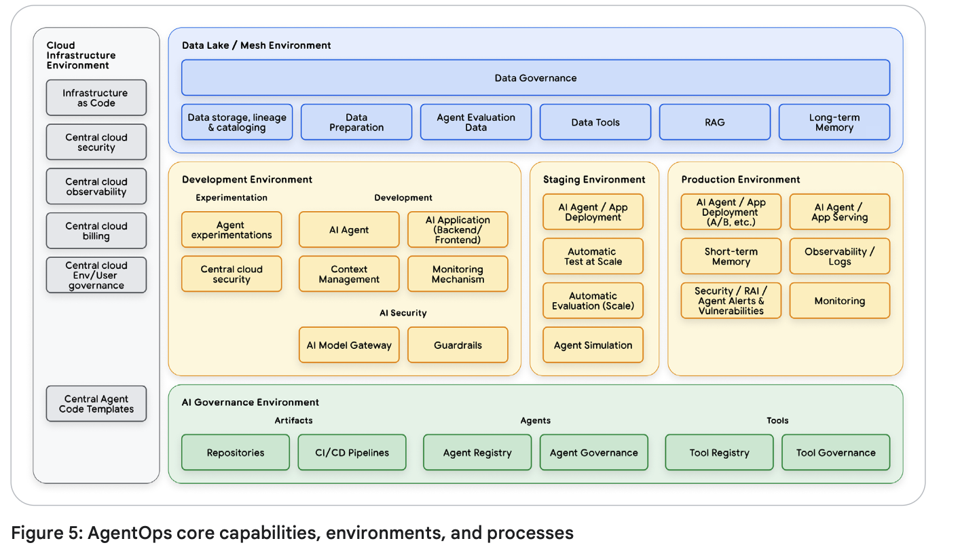This screenshot has height=560, width=958.
Task: Select AI Agent / App Deployment in Staging
Action: click(593, 212)
